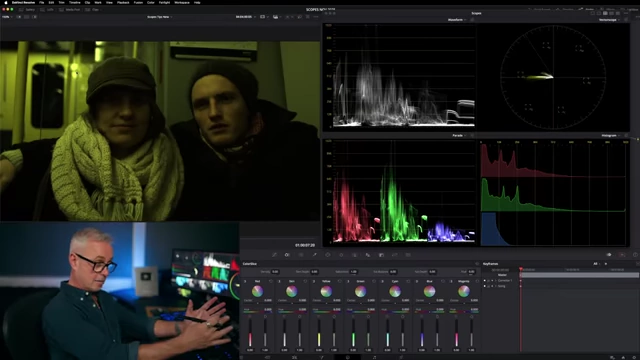
Task: Toggle the Sizing keyframe track enable dot
Action: [x=484, y=286]
